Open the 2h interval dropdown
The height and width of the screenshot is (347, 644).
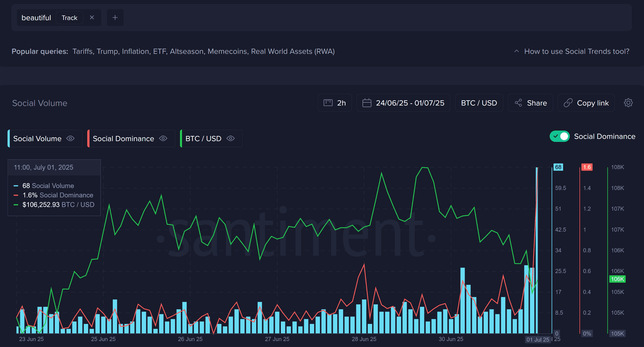[335, 103]
